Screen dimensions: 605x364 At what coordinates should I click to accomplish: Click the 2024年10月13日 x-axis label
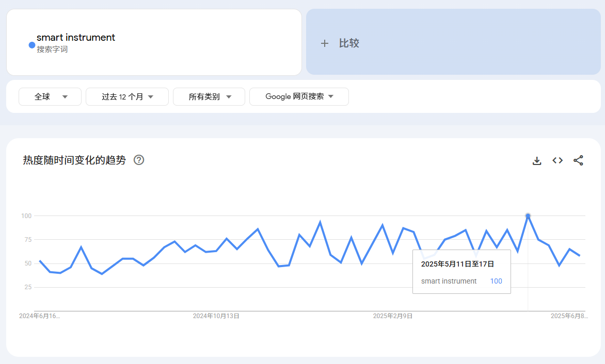pos(216,316)
